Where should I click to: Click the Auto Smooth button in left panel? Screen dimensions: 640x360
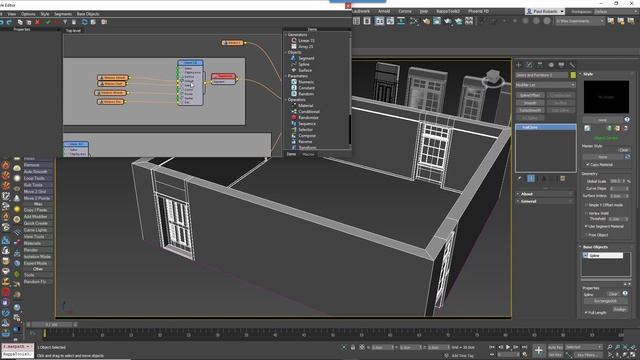38,171
